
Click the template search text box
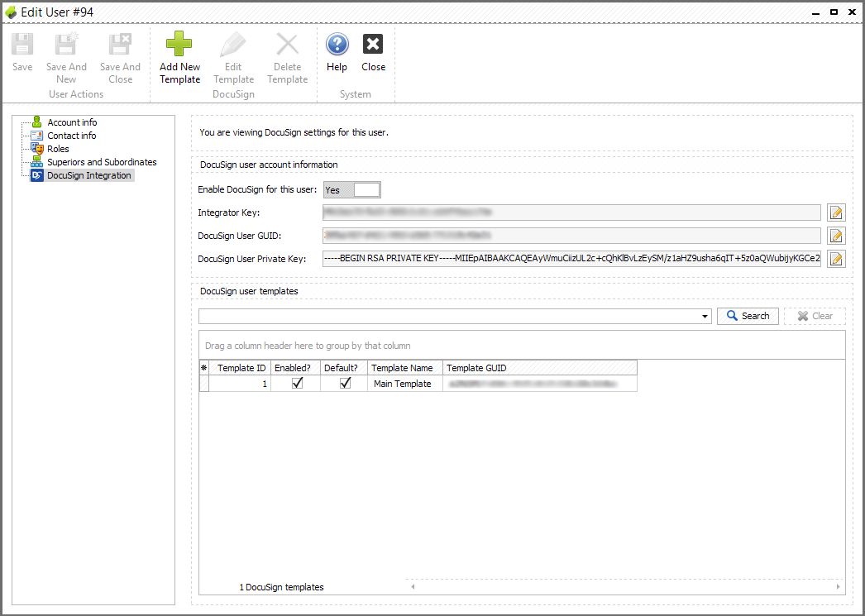(x=448, y=316)
